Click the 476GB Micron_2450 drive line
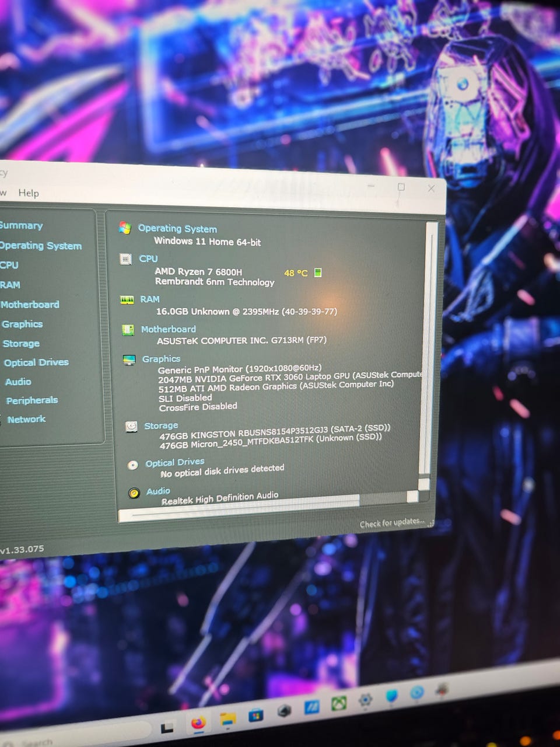 271,441
